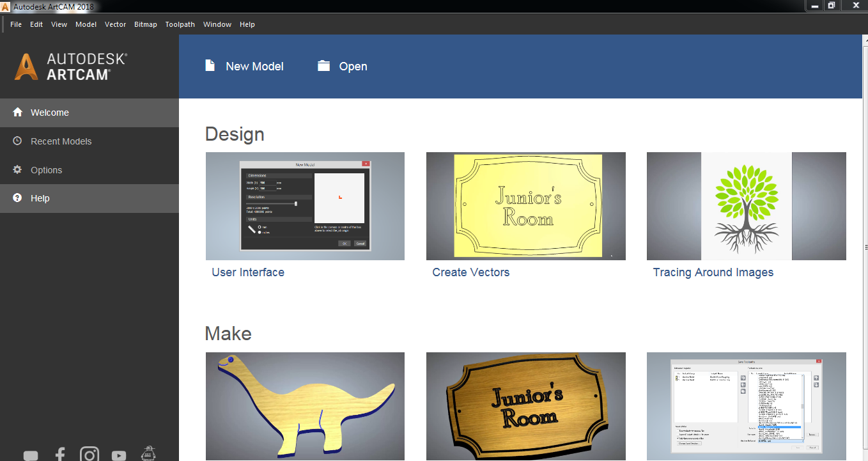Open the Bitmap menu
This screenshot has width=868, height=461.
pos(146,24)
